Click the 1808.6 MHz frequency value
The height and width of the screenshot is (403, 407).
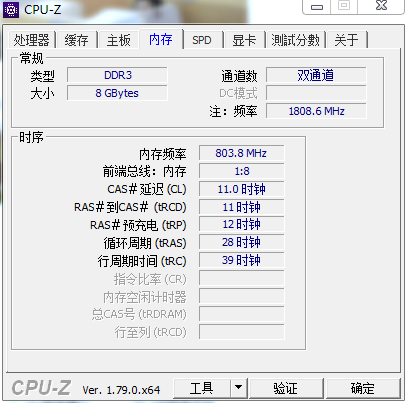pos(316,111)
